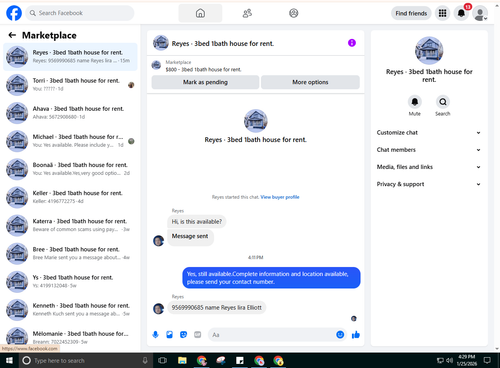Open Keller 3bed house conversation
The width and height of the screenshot is (500, 368).
tap(70, 197)
